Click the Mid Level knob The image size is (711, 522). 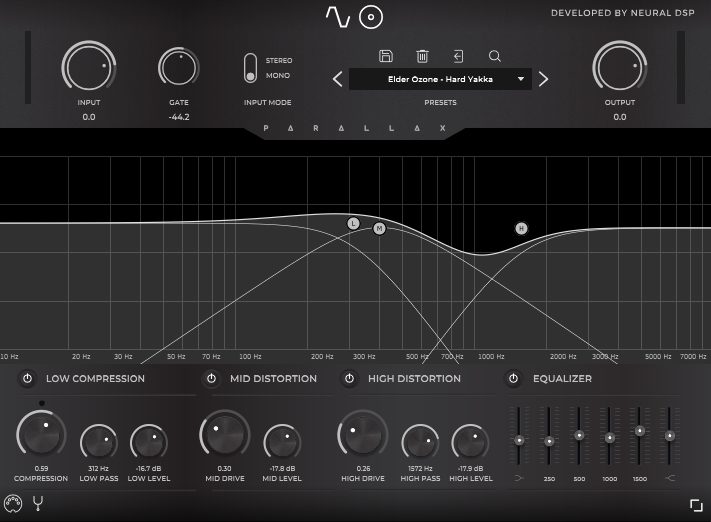(282, 442)
